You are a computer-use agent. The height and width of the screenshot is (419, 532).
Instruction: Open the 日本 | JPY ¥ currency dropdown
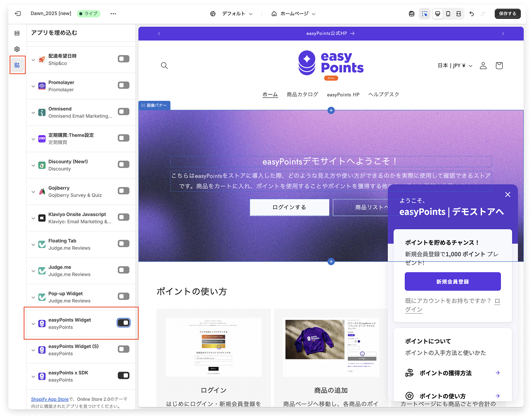tap(455, 65)
